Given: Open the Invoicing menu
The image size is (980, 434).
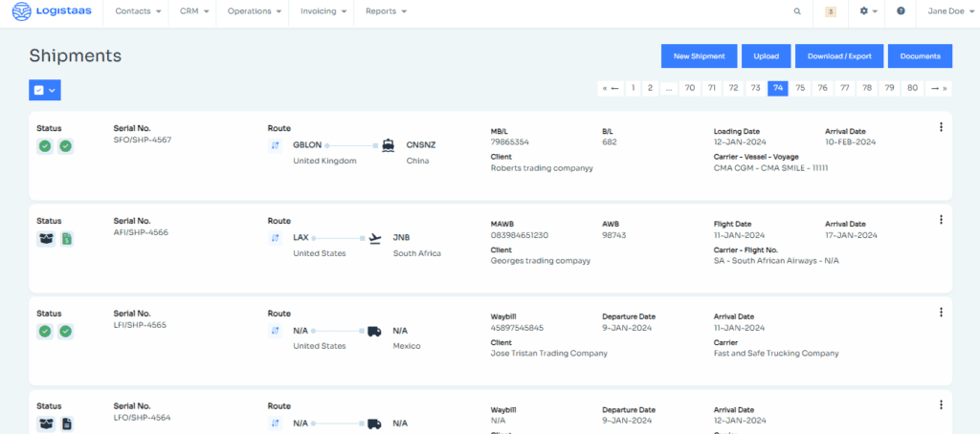Looking at the screenshot, I should (323, 11).
